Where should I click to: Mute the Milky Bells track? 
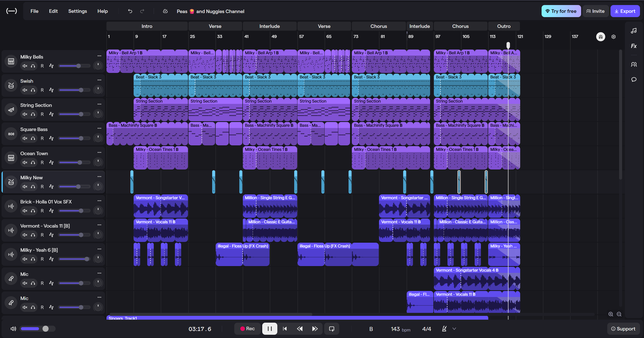pos(25,66)
